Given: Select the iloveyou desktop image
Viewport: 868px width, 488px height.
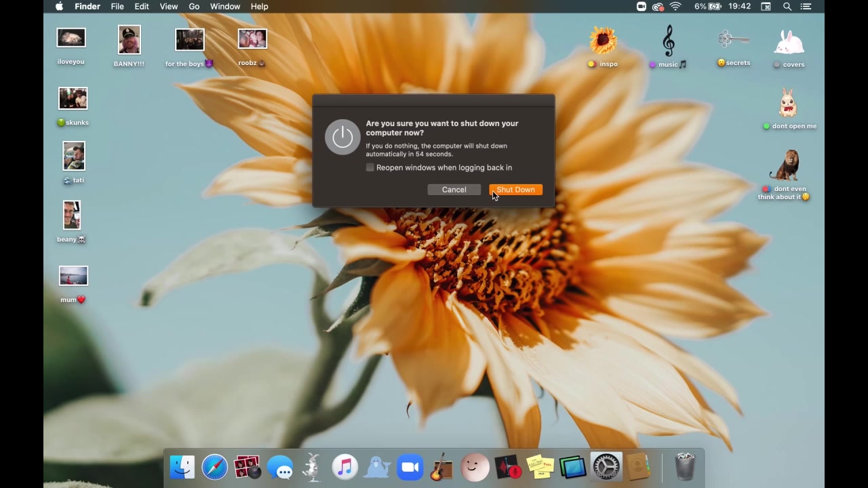Looking at the screenshot, I should [x=71, y=38].
